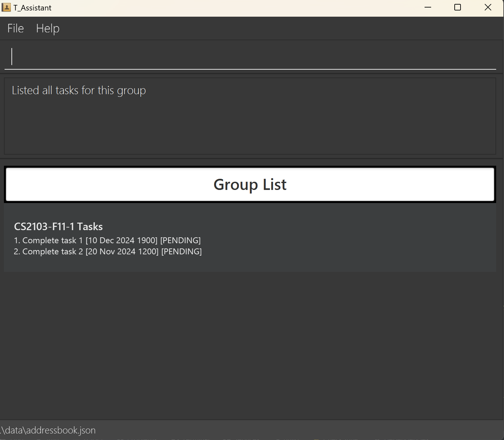The width and height of the screenshot is (504, 440).
Task: Click the T_Assistant window title text
Action: [x=32, y=8]
